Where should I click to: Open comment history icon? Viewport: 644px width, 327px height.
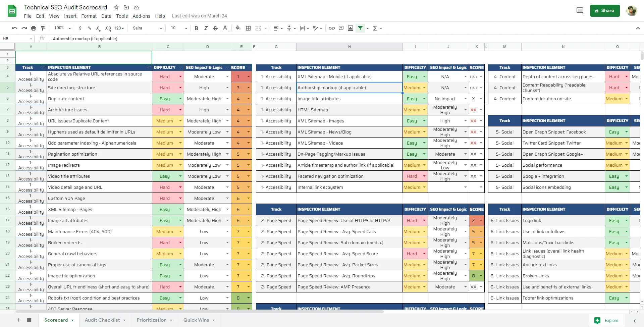click(x=580, y=11)
